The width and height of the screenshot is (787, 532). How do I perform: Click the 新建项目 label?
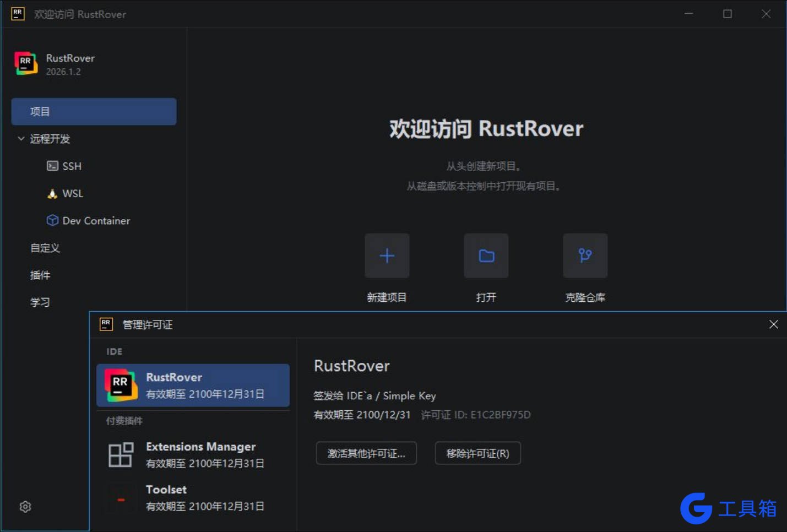[x=387, y=297]
